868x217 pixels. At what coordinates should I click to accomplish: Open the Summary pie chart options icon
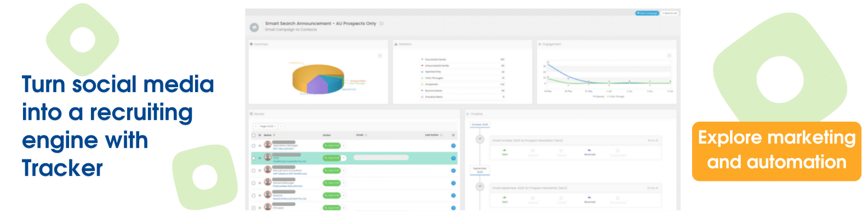point(380,56)
